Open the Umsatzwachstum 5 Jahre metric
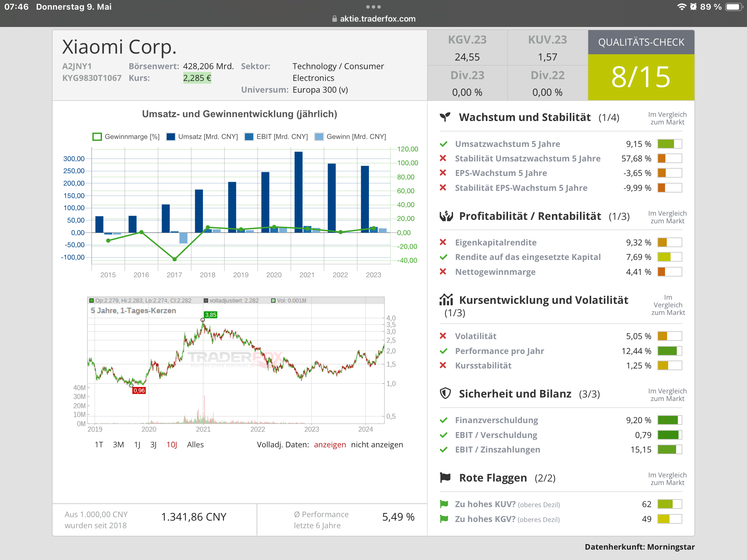The height and width of the screenshot is (560, 747). 508,144
